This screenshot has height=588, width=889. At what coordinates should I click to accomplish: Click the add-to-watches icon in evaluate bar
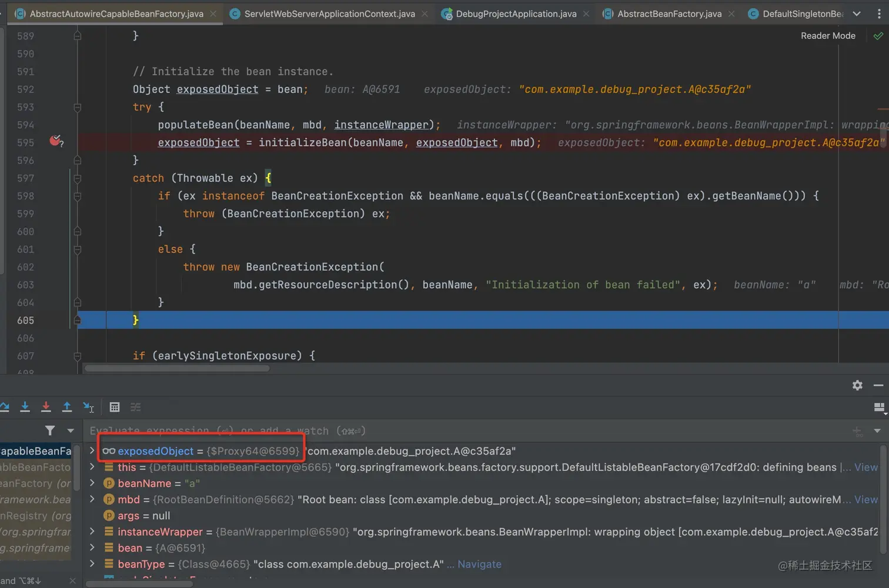(858, 432)
